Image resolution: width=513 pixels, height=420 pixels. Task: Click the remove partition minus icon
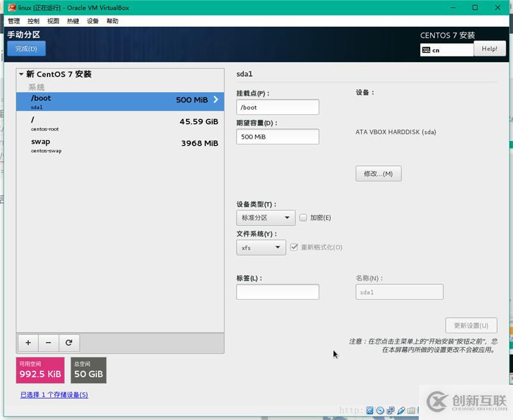click(48, 342)
